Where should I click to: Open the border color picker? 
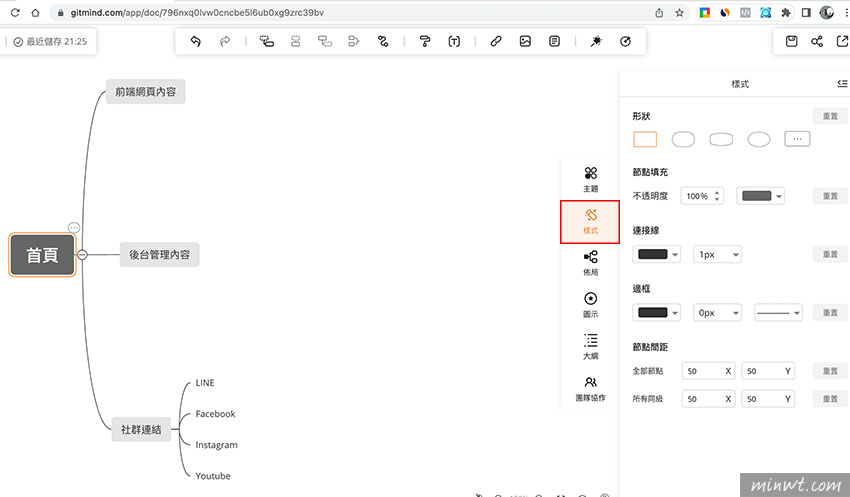656,313
